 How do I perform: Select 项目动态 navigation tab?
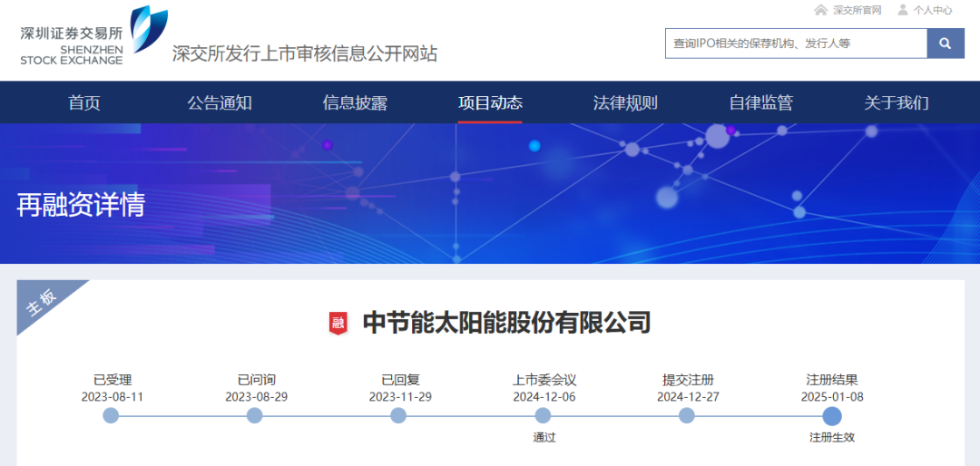(490, 103)
